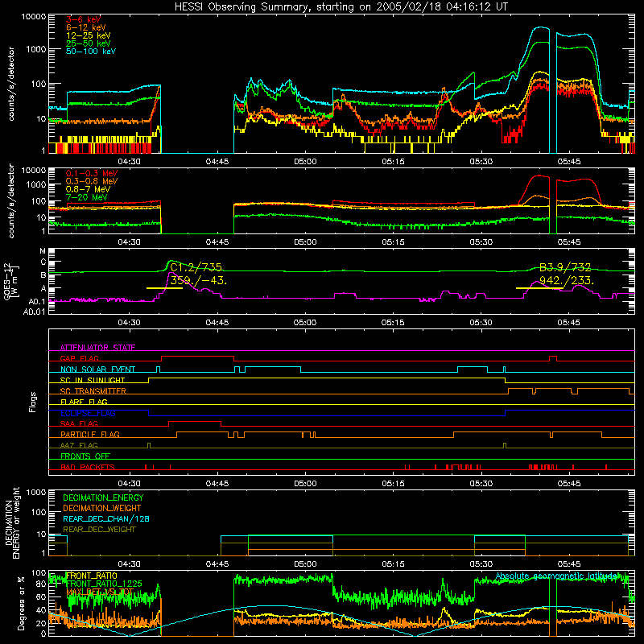This screenshot has width=644, height=644.
Task: Click the 7-20 MeV legend label
Action: pos(87,197)
